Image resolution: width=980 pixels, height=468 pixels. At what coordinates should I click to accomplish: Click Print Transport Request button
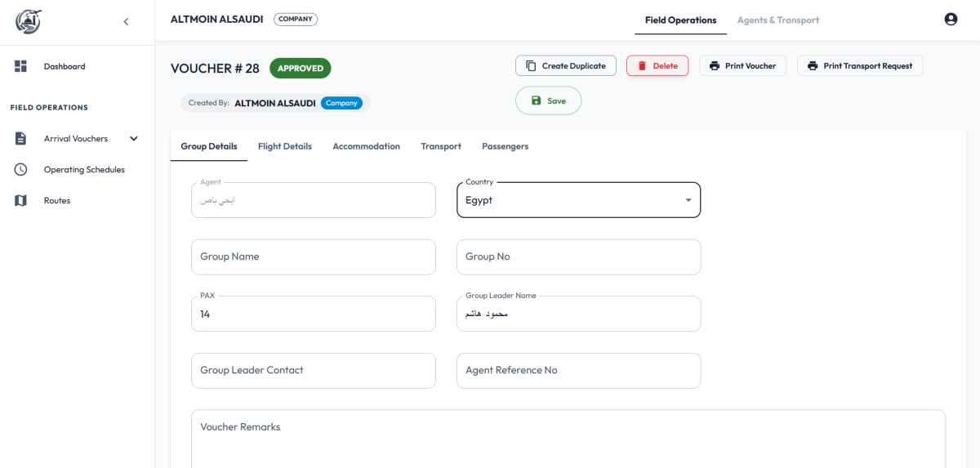[x=859, y=66]
